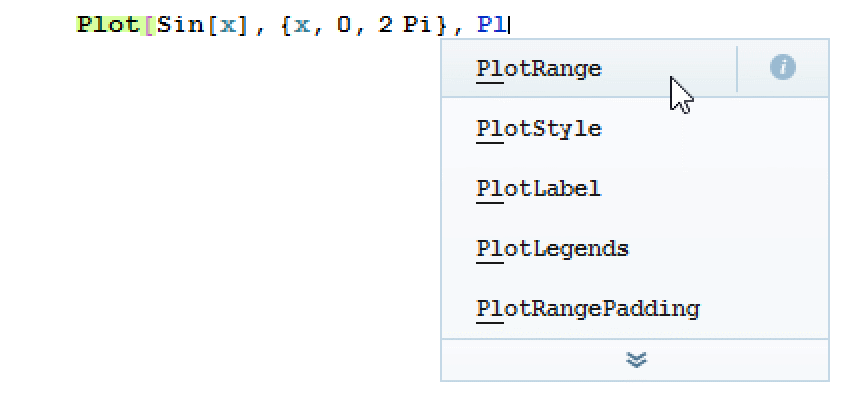Expand more completions with the double chevron
The height and width of the screenshot is (396, 861).
(636, 360)
